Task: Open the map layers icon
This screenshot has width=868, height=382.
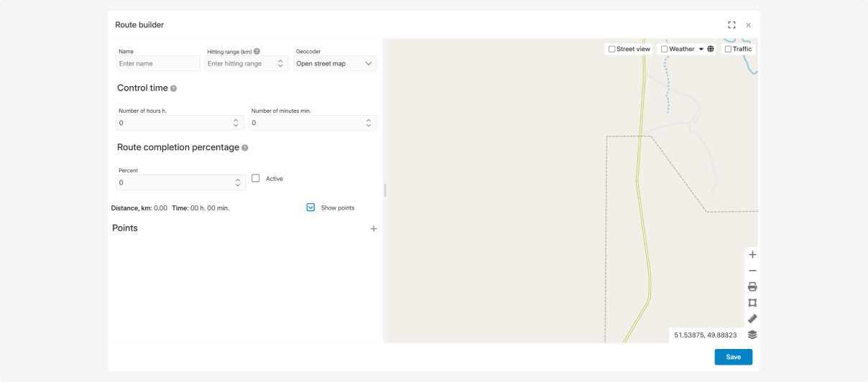Action: [x=752, y=335]
